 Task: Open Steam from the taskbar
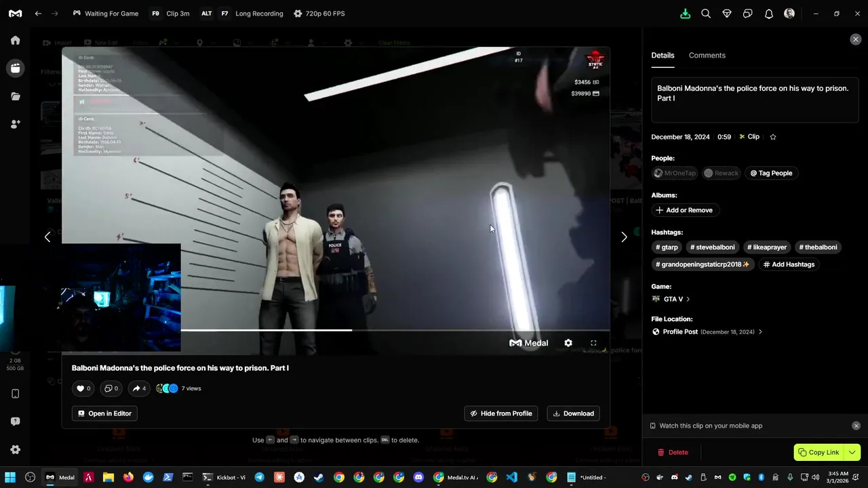[x=319, y=477]
